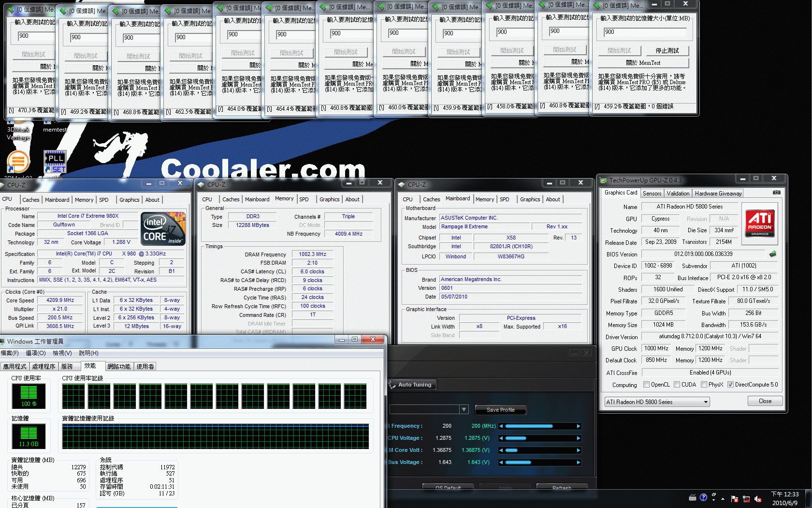This screenshot has width=812, height=508.
Task: Toggle the CUDA checkbox in GPU-Z
Action: pos(677,385)
